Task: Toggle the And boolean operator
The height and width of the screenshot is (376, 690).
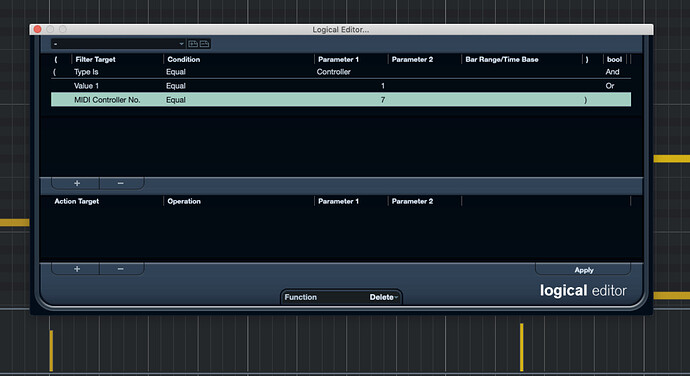Action: (x=612, y=72)
